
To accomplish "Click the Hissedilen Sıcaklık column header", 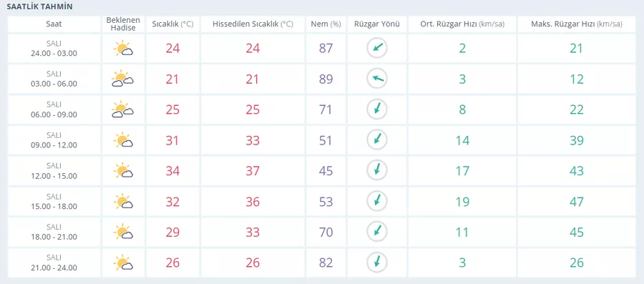I will [253, 24].
